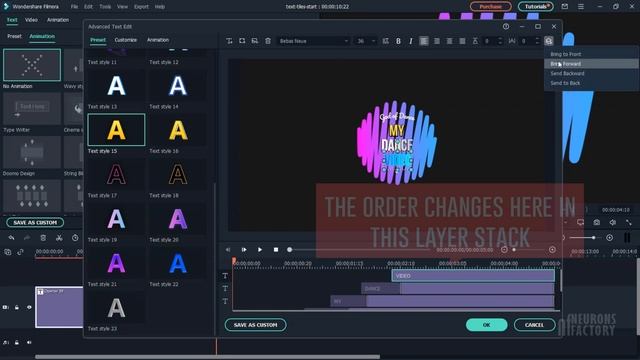Step forward one frame in preview
Viewport: 640px width, 360px height.
[244, 249]
